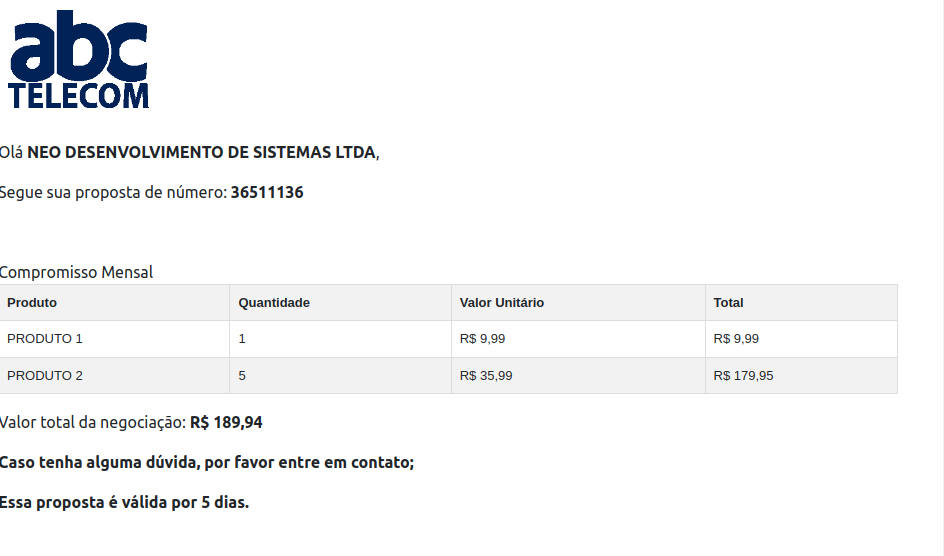944x556 pixels.
Task: Click the proposal number 36511136
Action: click(x=267, y=192)
